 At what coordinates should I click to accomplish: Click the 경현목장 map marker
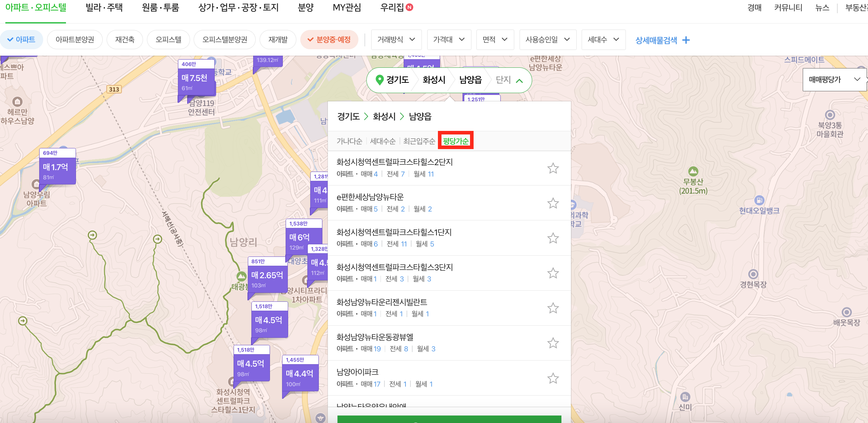[x=753, y=274]
